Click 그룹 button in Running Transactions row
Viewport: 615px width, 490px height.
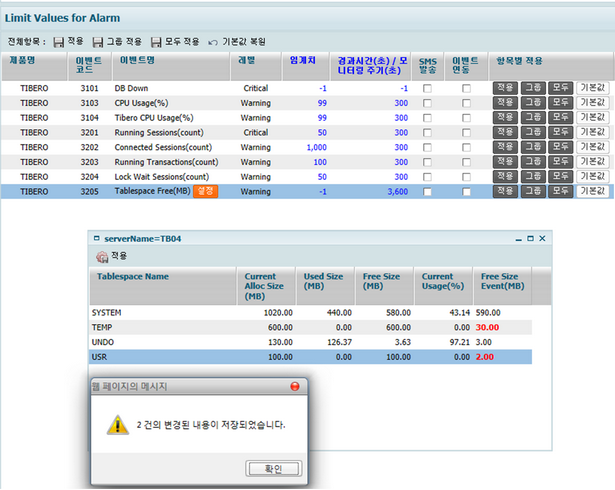pyautogui.click(x=533, y=162)
